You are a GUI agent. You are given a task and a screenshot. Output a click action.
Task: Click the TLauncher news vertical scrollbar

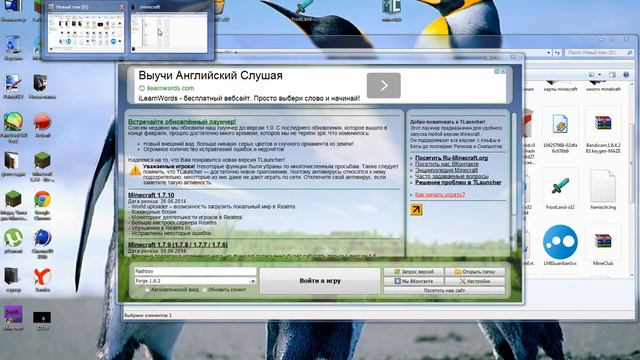pos(513,163)
